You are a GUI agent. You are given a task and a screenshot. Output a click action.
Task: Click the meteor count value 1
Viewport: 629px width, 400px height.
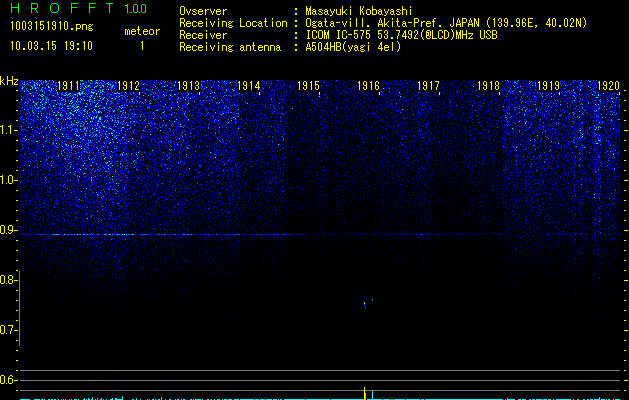[142, 46]
